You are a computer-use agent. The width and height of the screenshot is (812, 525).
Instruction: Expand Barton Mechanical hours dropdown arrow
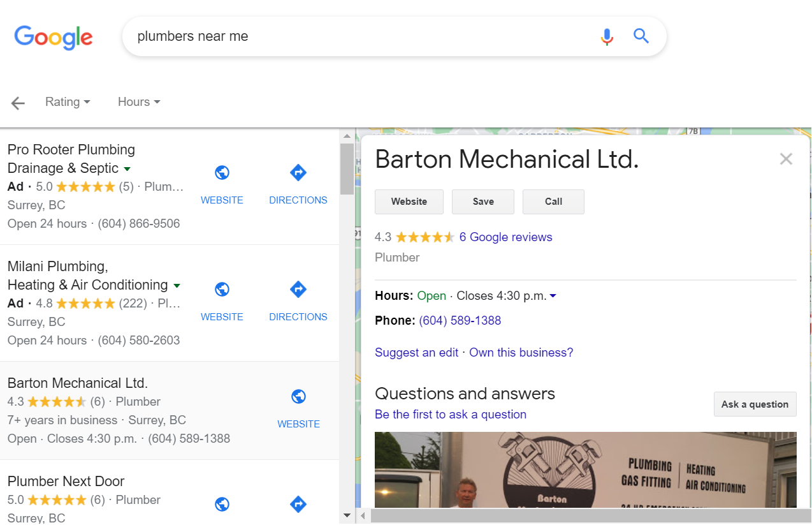click(553, 296)
